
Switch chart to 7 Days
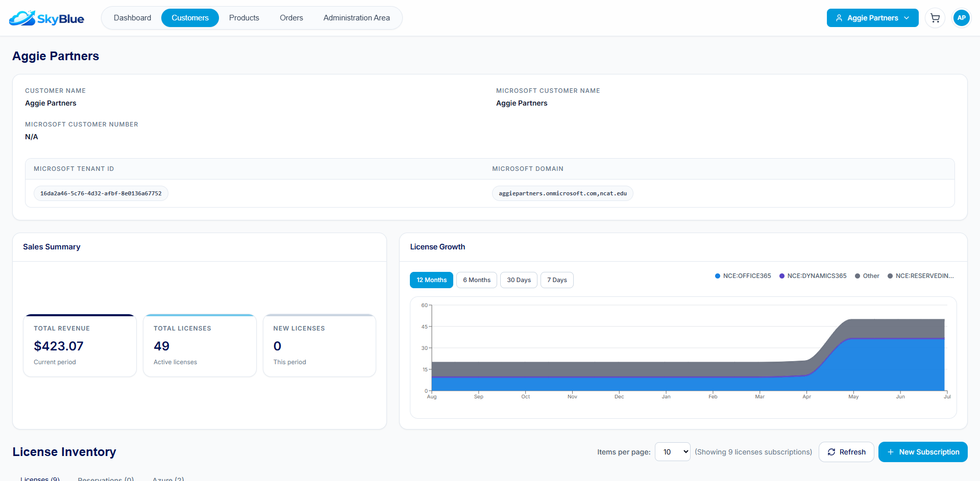[x=557, y=280]
